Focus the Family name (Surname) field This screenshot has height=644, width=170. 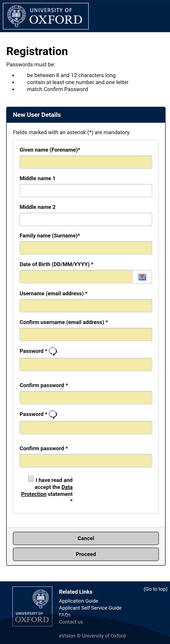[x=86, y=248]
